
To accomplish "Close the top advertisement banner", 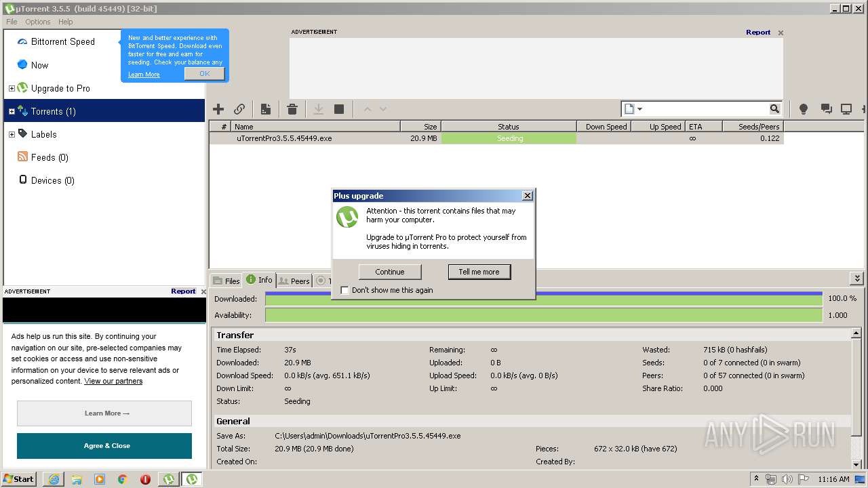I will pos(781,33).
